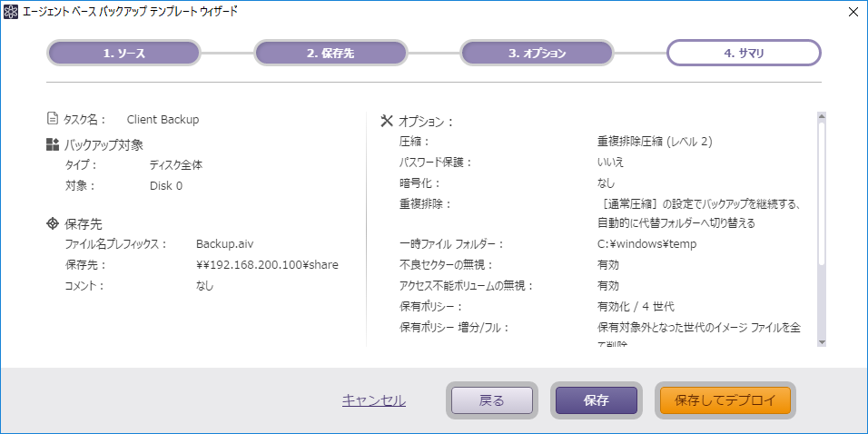Image resolution: width=868 pixels, height=434 pixels.
Task: Click the Client Backup task name
Action: (x=163, y=119)
